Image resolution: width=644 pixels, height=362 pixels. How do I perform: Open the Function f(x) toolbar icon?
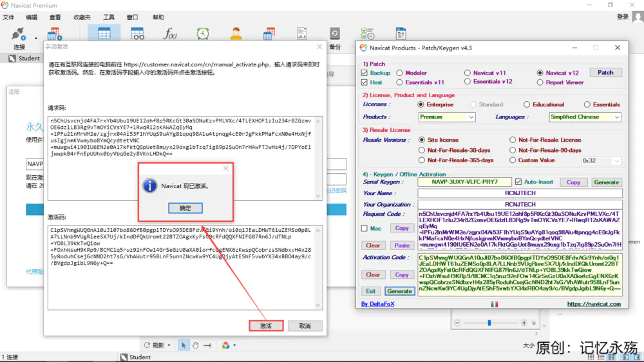point(170,33)
